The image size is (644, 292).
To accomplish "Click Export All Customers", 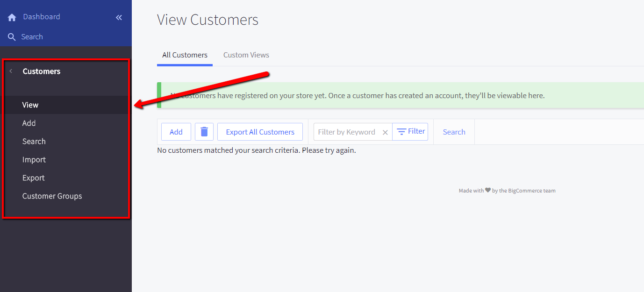I will tap(260, 131).
